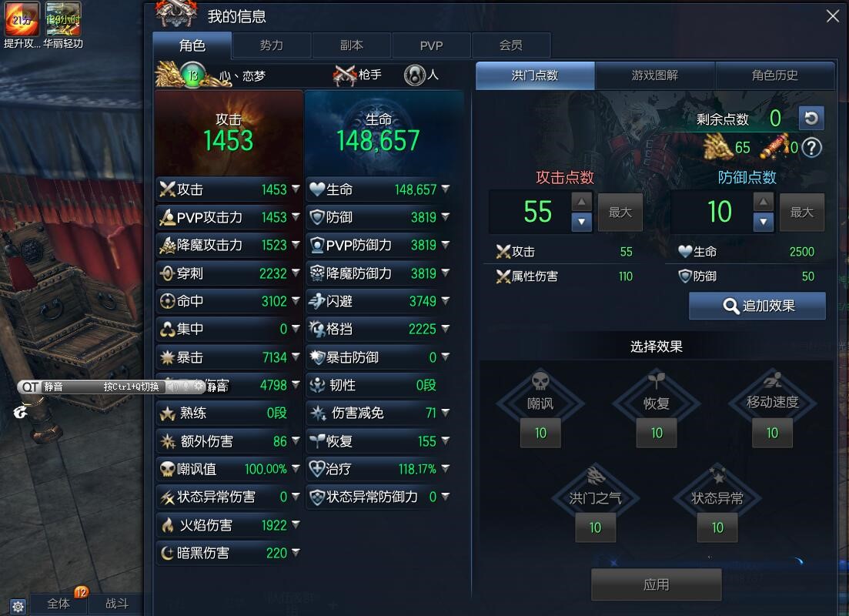Screen dimensions: 849x616
Task: Open the 游戏图解 tab
Action: coord(654,75)
